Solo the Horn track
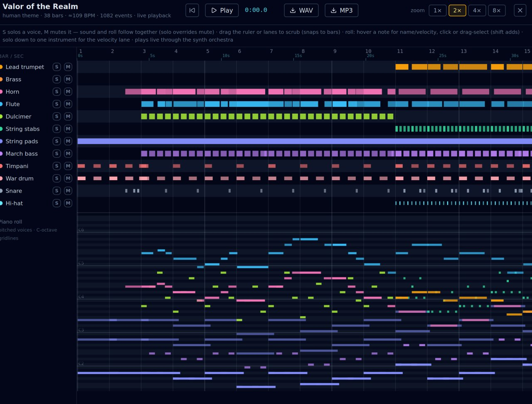Image resolution: width=532 pixels, height=404 pixels. [57, 92]
